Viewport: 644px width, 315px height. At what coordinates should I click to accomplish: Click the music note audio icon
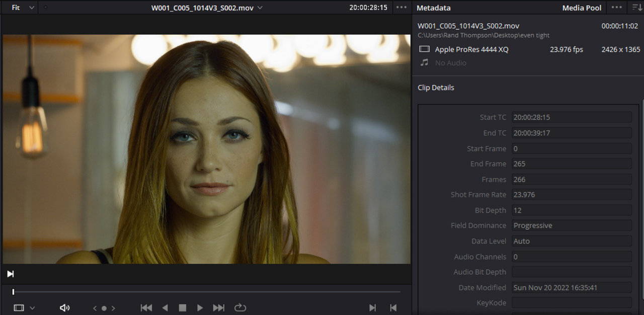tap(425, 62)
